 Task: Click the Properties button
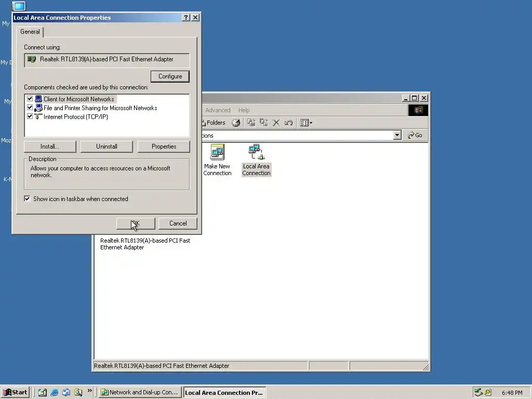164,147
